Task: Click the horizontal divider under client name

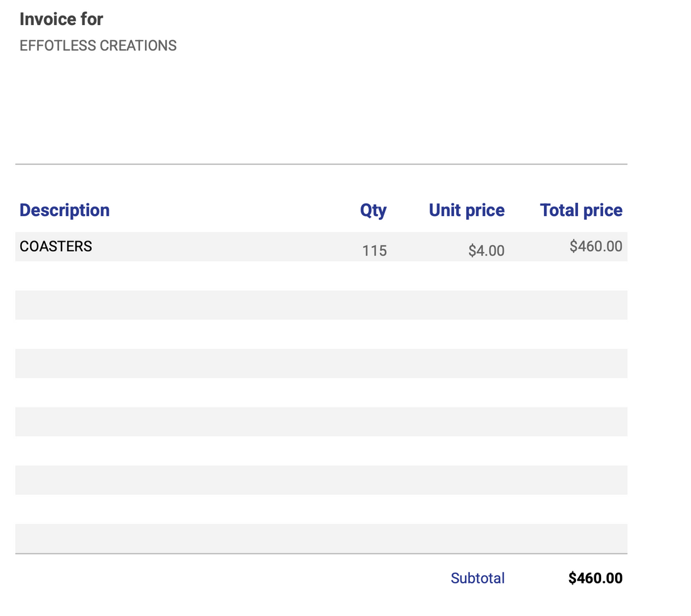Action: (x=320, y=165)
